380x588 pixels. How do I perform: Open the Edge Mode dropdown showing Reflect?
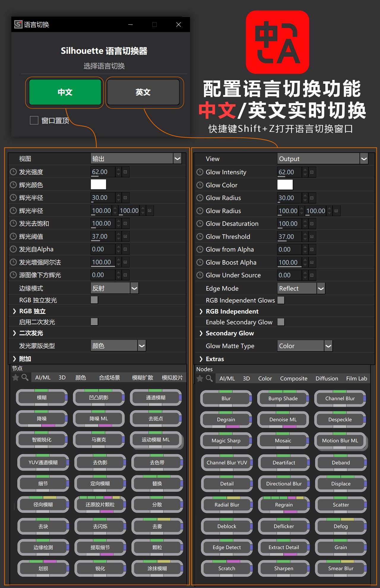coord(301,288)
